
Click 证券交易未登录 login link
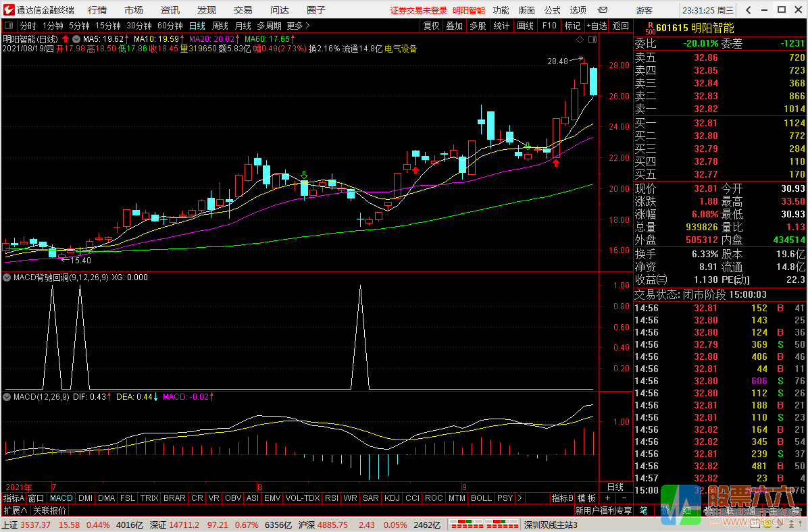click(419, 10)
